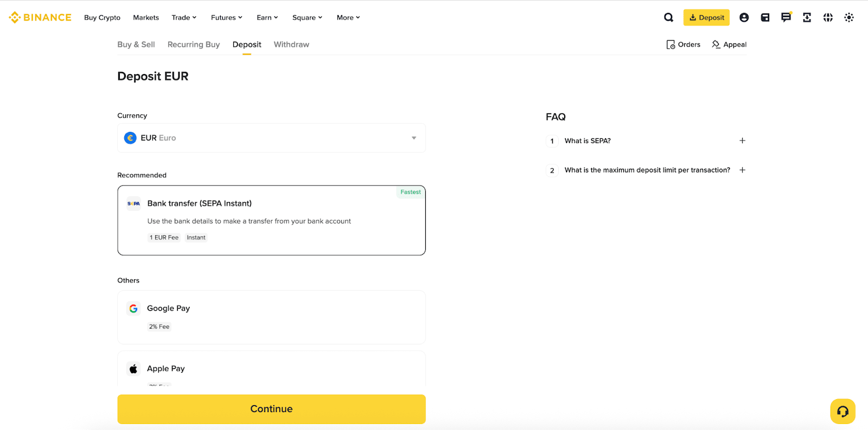Click the download app scan icon
Viewport: 868px width, 430px height.
807,17
